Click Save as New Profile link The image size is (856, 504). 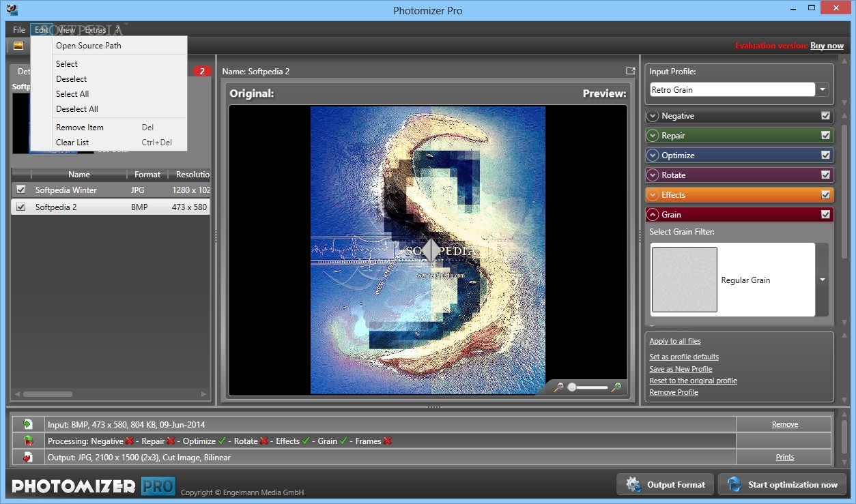coord(681,369)
